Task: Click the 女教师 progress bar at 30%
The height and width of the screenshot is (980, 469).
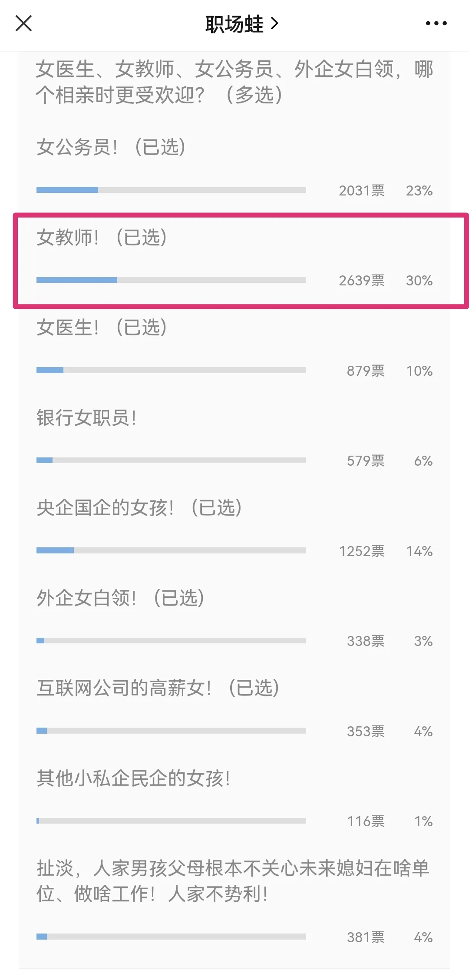Action: point(171,280)
